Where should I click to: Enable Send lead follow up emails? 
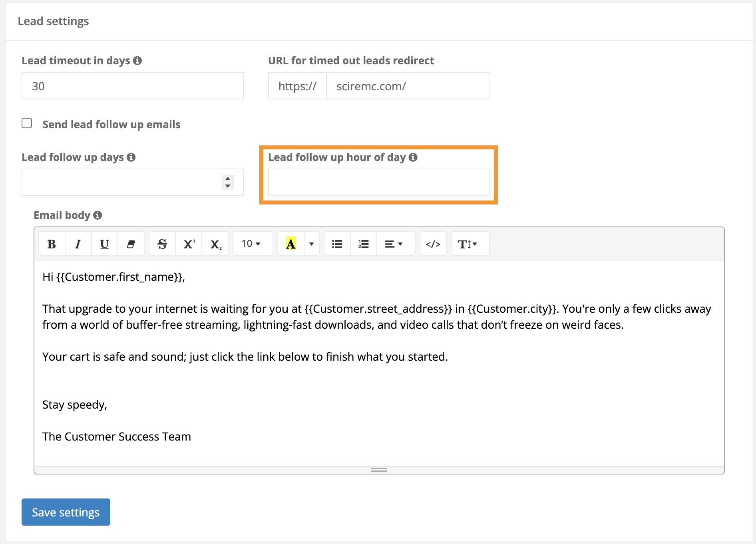click(x=27, y=123)
